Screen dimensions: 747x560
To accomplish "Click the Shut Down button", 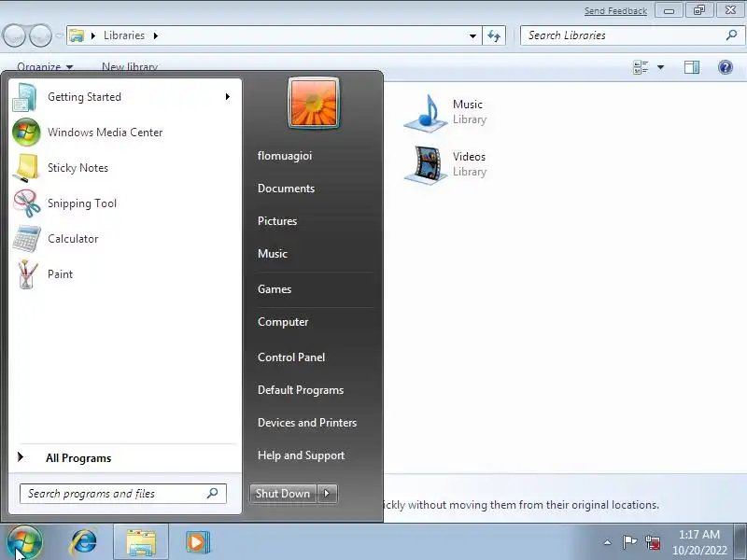I will click(x=283, y=494).
